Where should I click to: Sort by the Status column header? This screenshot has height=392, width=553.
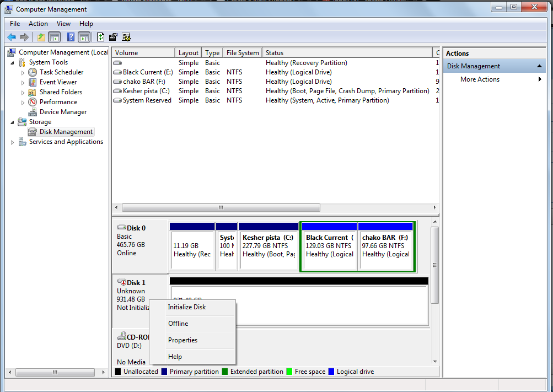tap(347, 52)
